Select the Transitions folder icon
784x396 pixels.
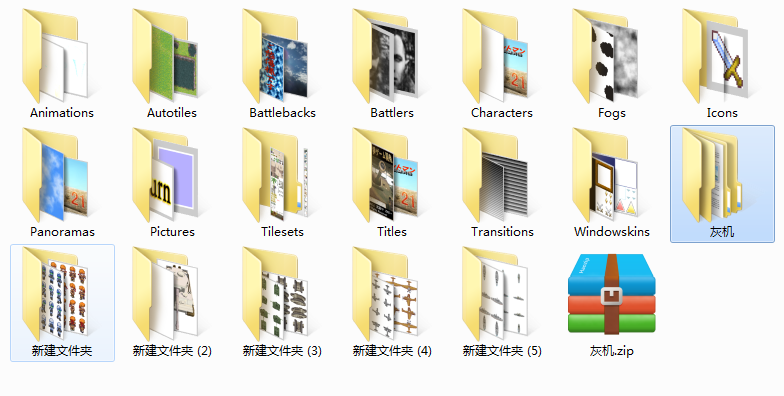(x=495, y=174)
